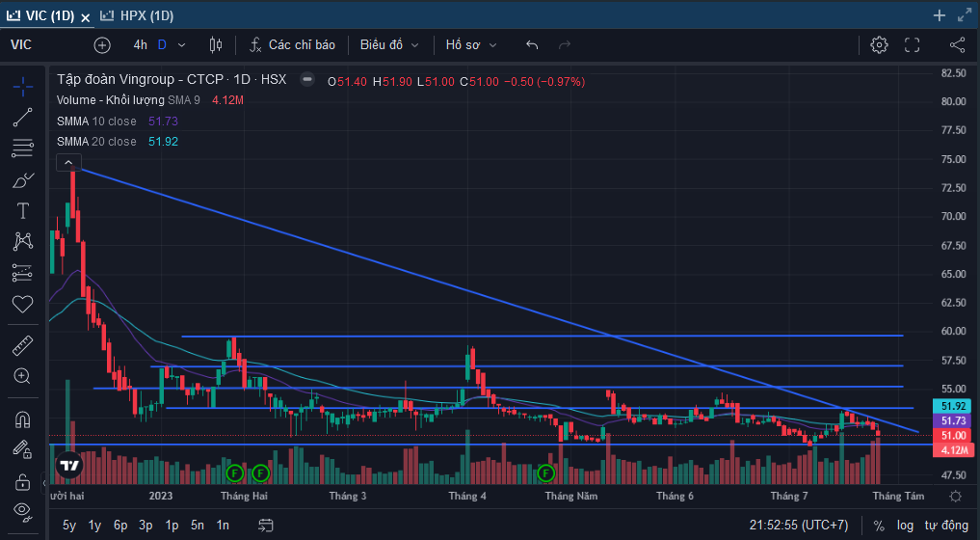
Task: Open the go to date calendar icon
Action: [266, 525]
